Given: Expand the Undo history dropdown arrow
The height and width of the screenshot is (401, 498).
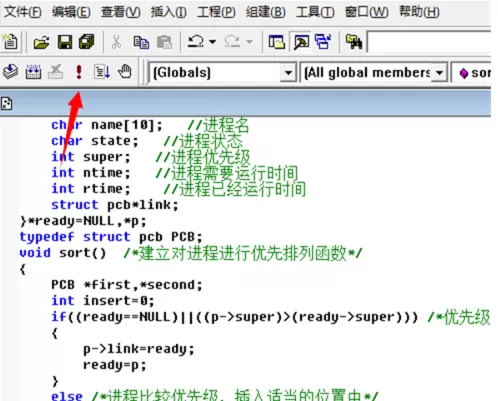Looking at the screenshot, I should [212, 42].
